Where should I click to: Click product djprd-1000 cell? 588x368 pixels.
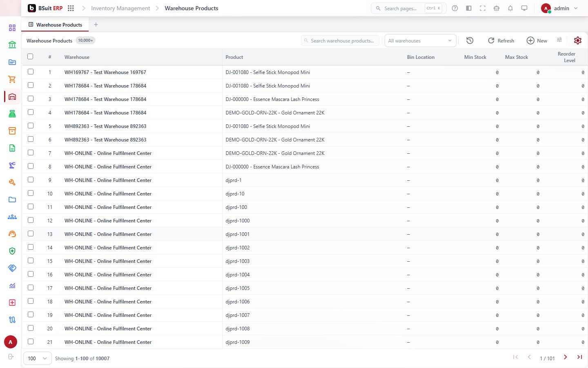(x=238, y=221)
